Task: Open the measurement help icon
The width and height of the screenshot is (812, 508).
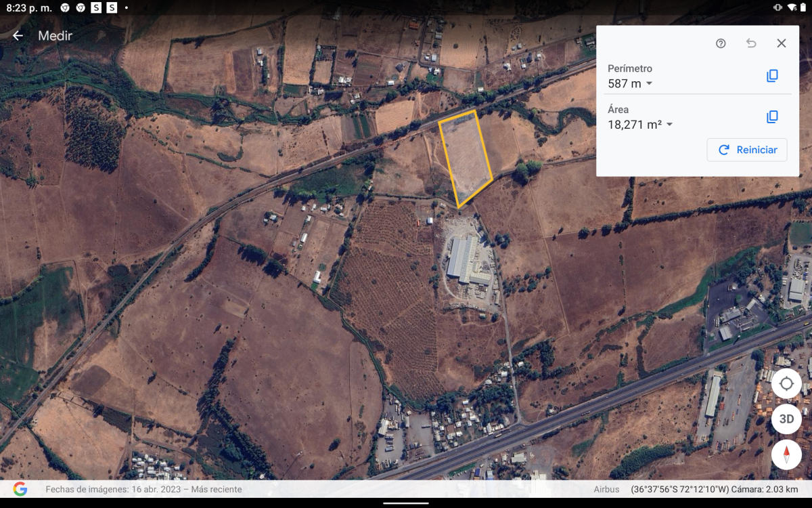Action: point(721,43)
